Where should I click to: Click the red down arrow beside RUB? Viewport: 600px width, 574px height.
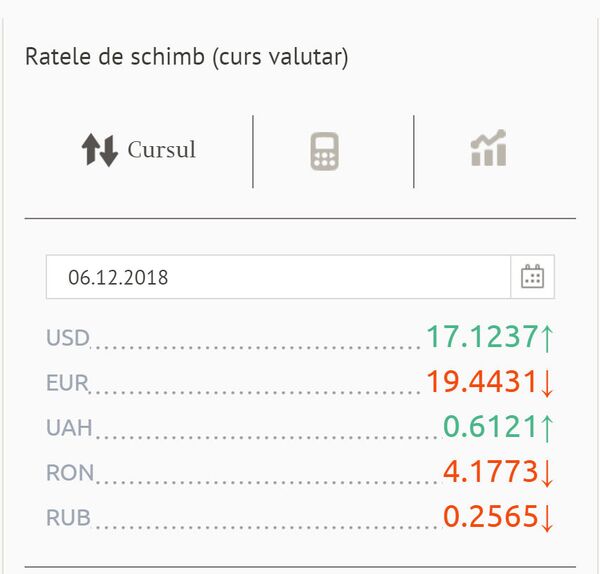[x=546, y=517]
